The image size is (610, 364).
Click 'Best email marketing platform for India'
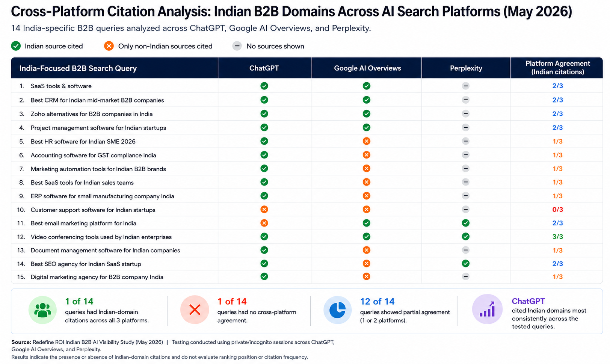pos(83,223)
